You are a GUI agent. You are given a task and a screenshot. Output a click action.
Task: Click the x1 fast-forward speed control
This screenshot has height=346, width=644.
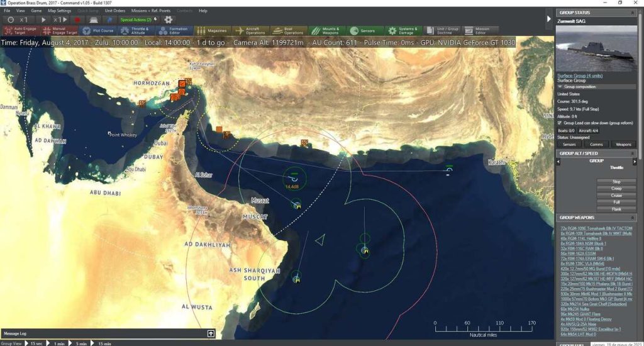[x=60, y=20]
